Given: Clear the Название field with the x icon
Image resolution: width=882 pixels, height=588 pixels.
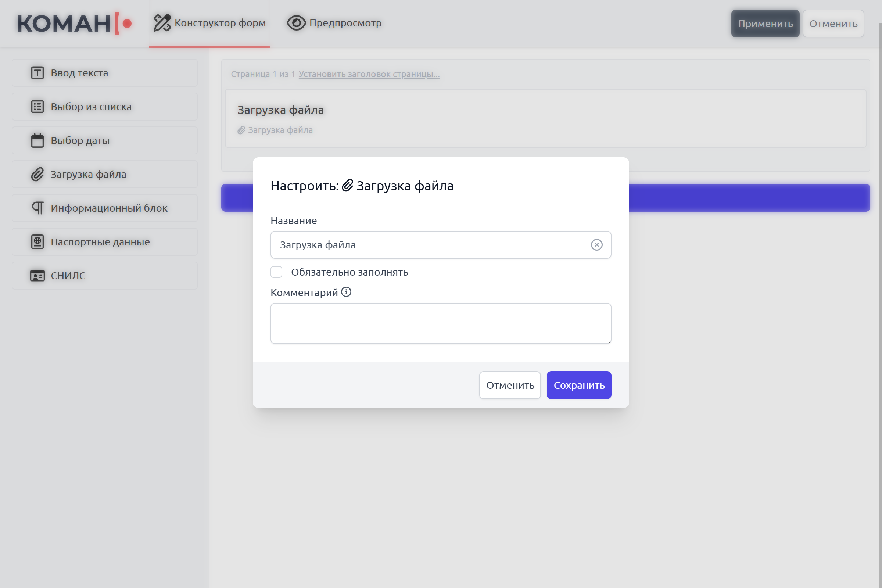Looking at the screenshot, I should (596, 244).
